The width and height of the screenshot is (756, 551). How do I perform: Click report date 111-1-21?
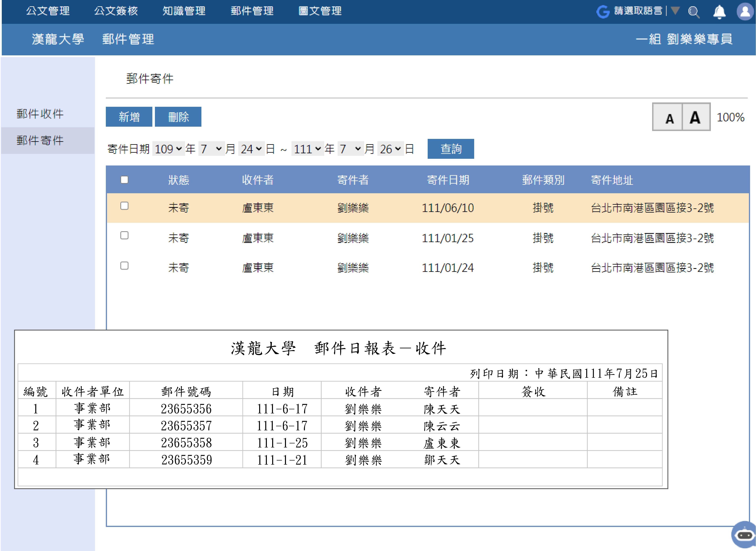click(x=282, y=460)
